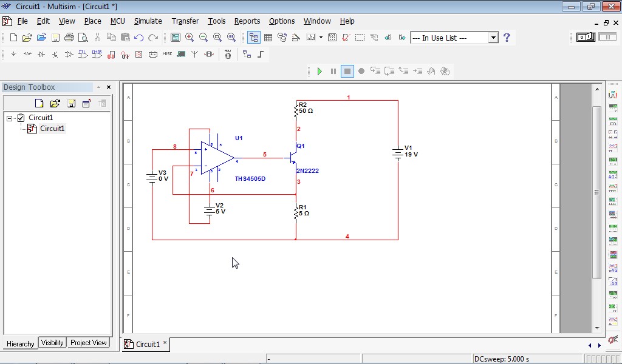Expand the Grapher analyses dropdown arrow
Screen dimensions: 622x364
321,37
